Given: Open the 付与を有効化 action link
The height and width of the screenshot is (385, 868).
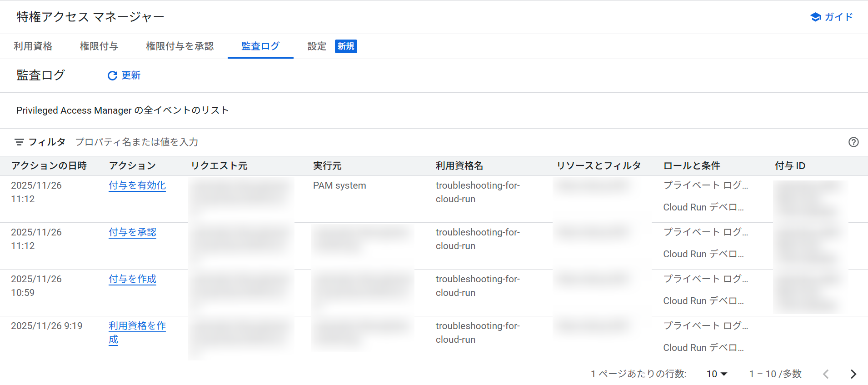Looking at the screenshot, I should tap(137, 185).
